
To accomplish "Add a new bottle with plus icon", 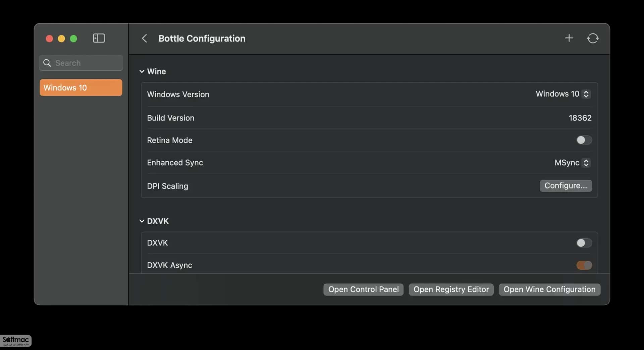I will tap(569, 38).
